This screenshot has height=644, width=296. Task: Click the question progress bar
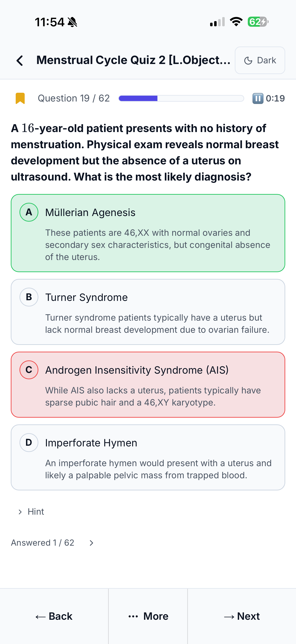(181, 98)
